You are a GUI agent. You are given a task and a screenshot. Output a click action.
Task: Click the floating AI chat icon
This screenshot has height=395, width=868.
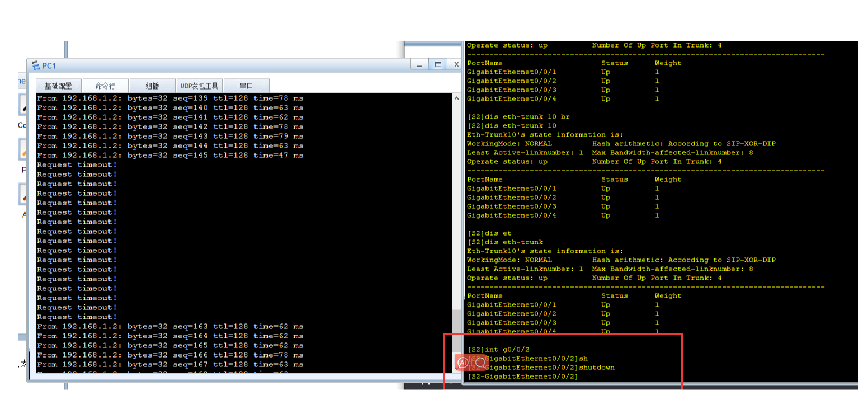(x=463, y=363)
